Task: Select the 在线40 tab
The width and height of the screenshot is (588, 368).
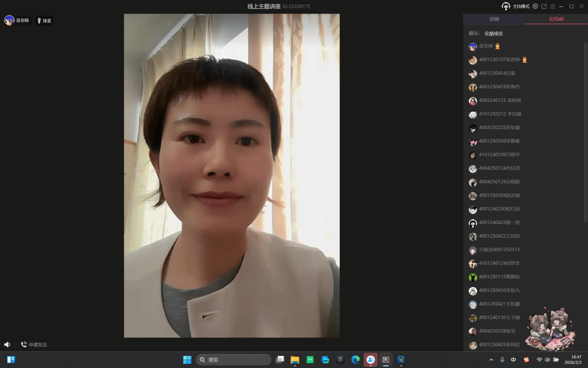Action: 556,19
